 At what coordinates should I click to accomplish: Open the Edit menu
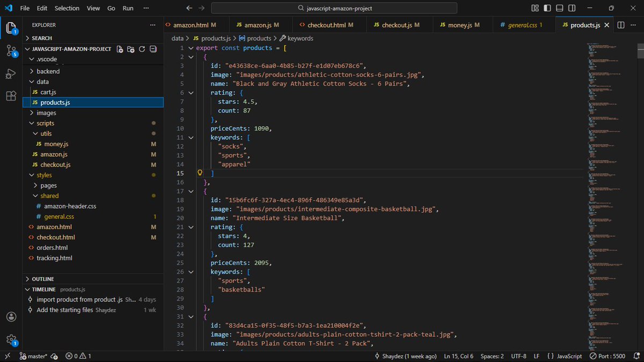[x=42, y=8]
